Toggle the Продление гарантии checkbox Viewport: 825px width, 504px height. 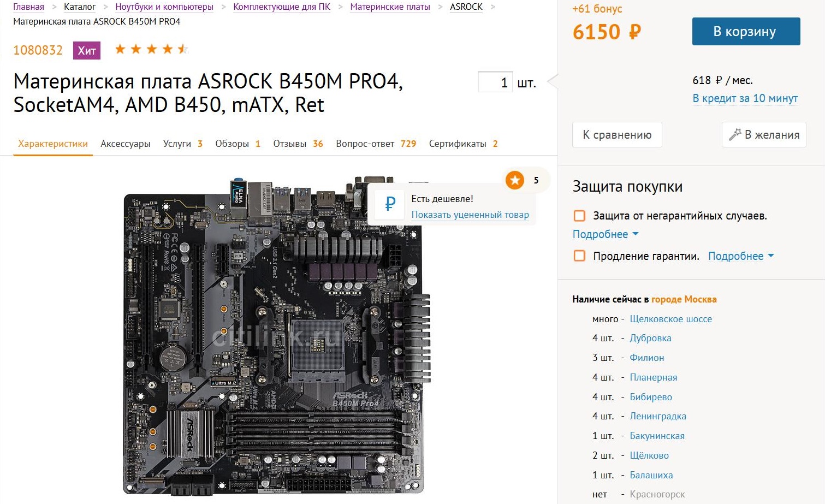click(x=579, y=256)
